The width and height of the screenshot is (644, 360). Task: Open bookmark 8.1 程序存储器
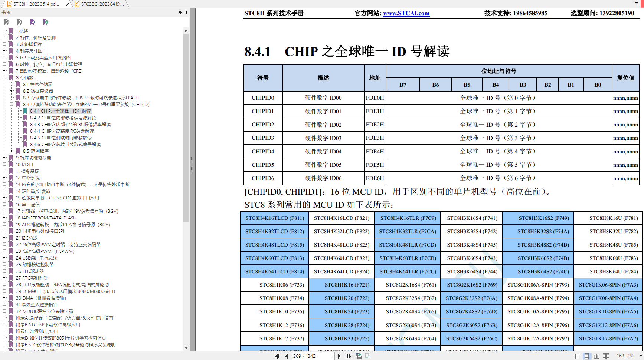[37, 84]
